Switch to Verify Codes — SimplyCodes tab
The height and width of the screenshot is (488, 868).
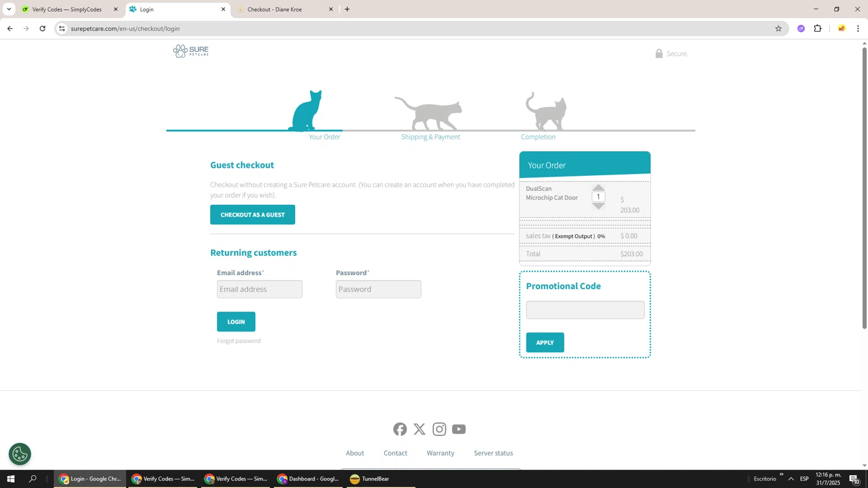point(67,9)
